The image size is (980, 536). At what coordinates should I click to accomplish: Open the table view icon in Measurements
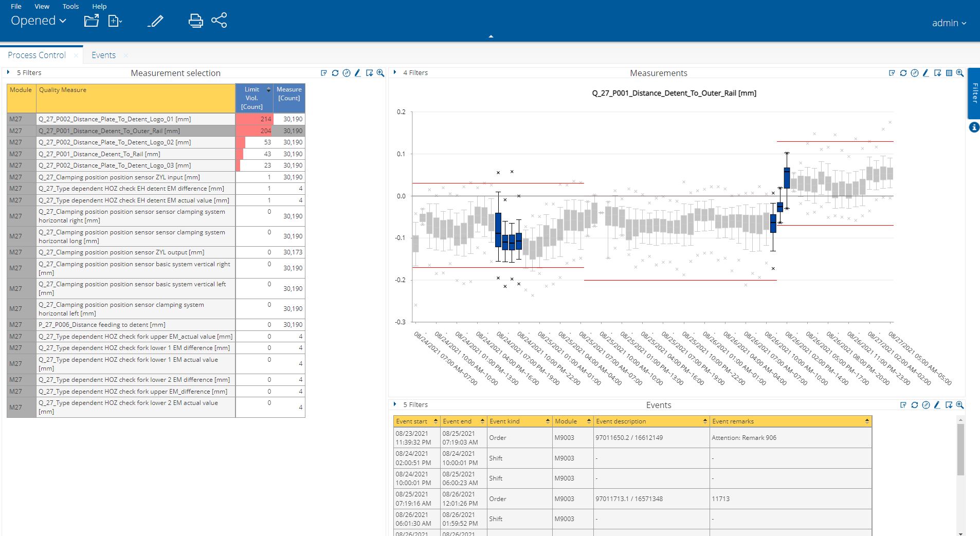point(949,73)
